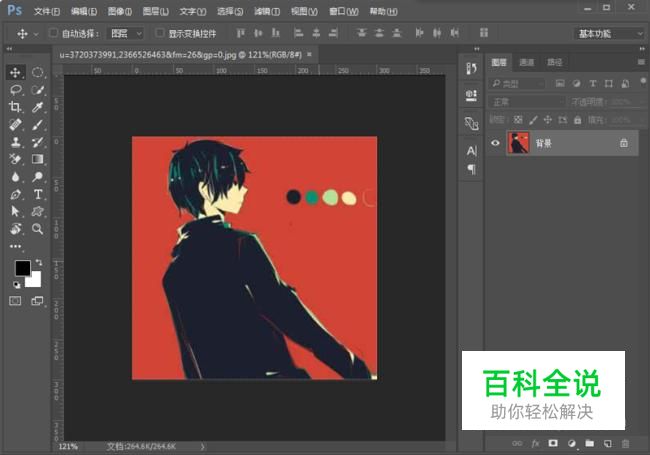
Task: Filter layers by type layers
Action: 593,84
